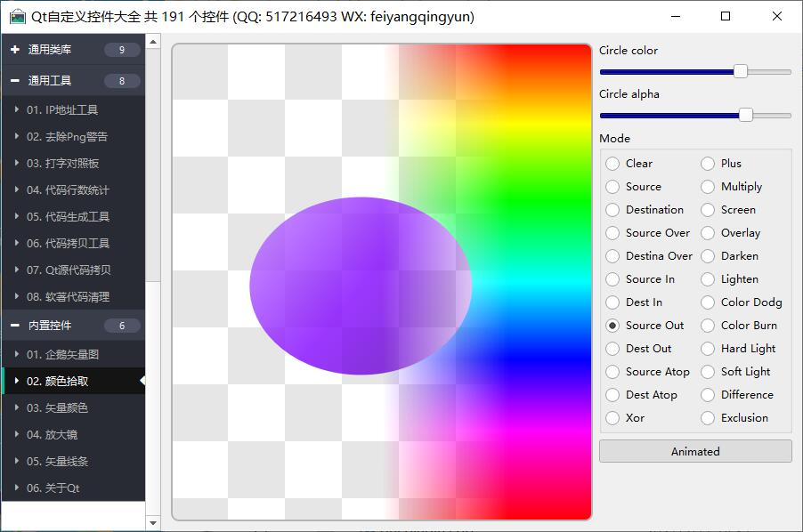Enable the Xor mode option

612,418
